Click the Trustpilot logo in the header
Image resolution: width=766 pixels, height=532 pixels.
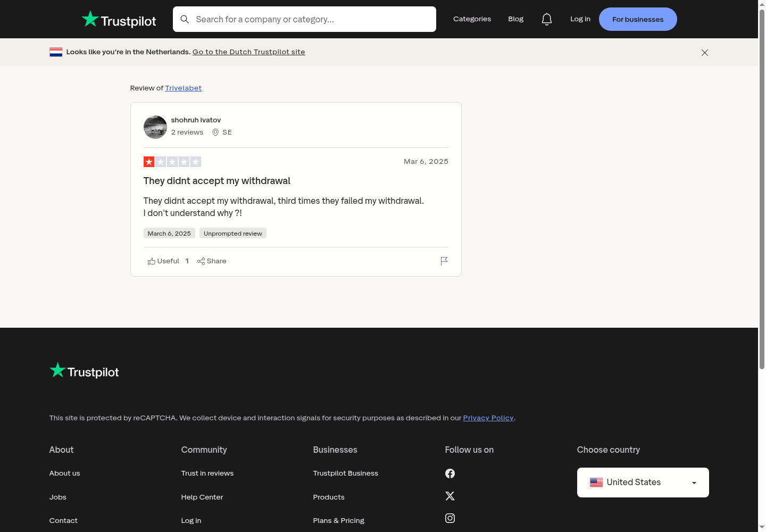coord(119,20)
